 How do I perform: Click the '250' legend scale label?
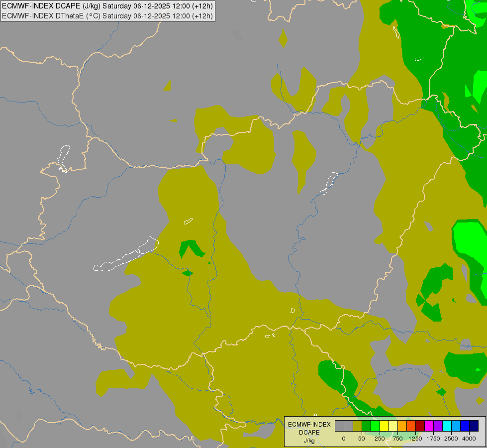(380, 439)
